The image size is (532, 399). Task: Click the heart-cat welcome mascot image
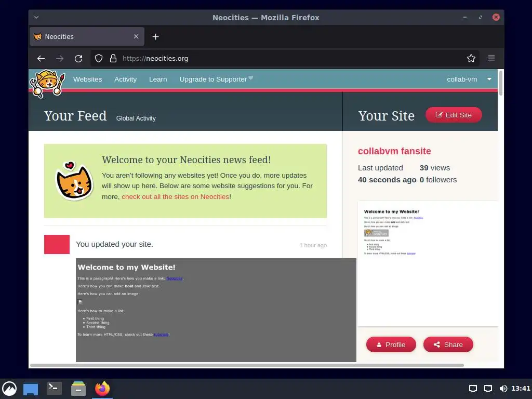74,180
